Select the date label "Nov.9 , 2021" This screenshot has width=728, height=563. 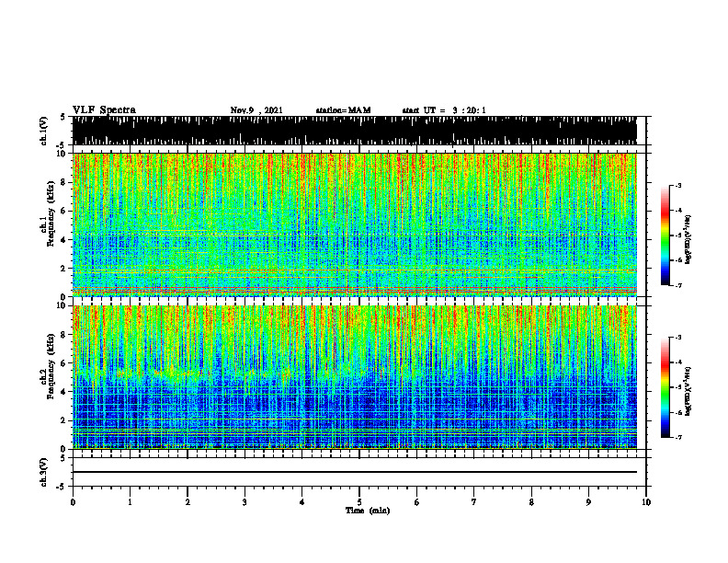pyautogui.click(x=256, y=110)
